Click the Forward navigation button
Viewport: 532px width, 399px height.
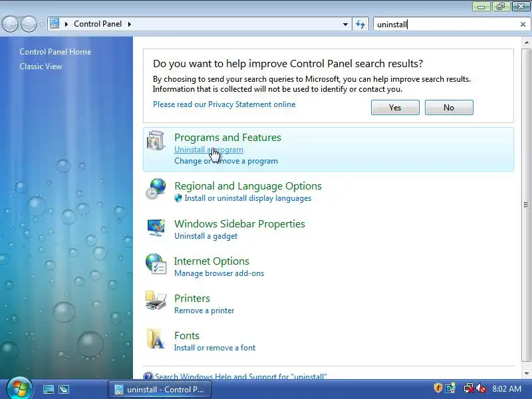[x=29, y=24]
